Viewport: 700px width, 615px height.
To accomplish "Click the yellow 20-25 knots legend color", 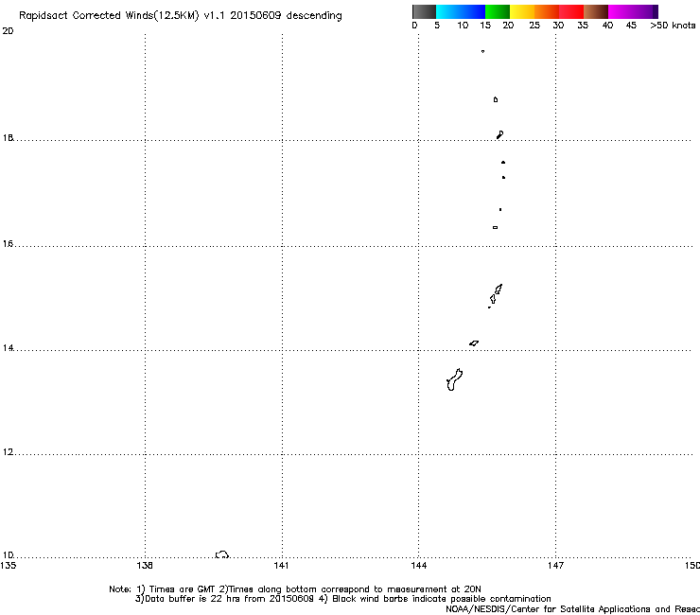I will tap(522, 11).
